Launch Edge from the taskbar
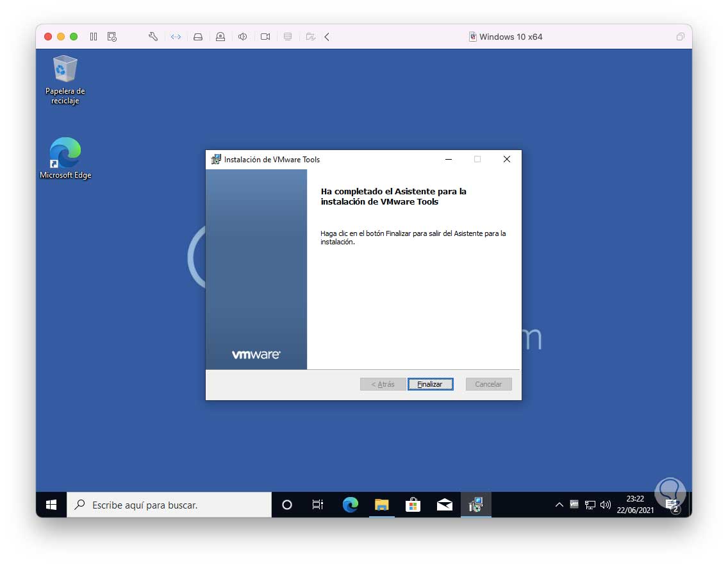 [350, 505]
